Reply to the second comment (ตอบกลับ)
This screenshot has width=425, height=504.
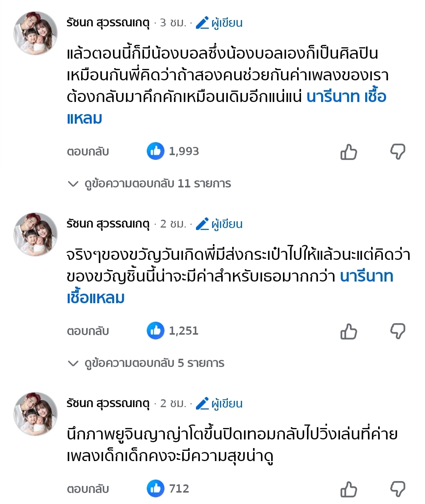88,331
